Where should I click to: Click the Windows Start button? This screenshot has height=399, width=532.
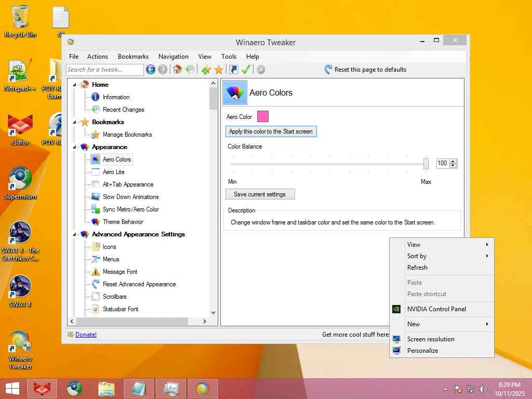click(12, 389)
